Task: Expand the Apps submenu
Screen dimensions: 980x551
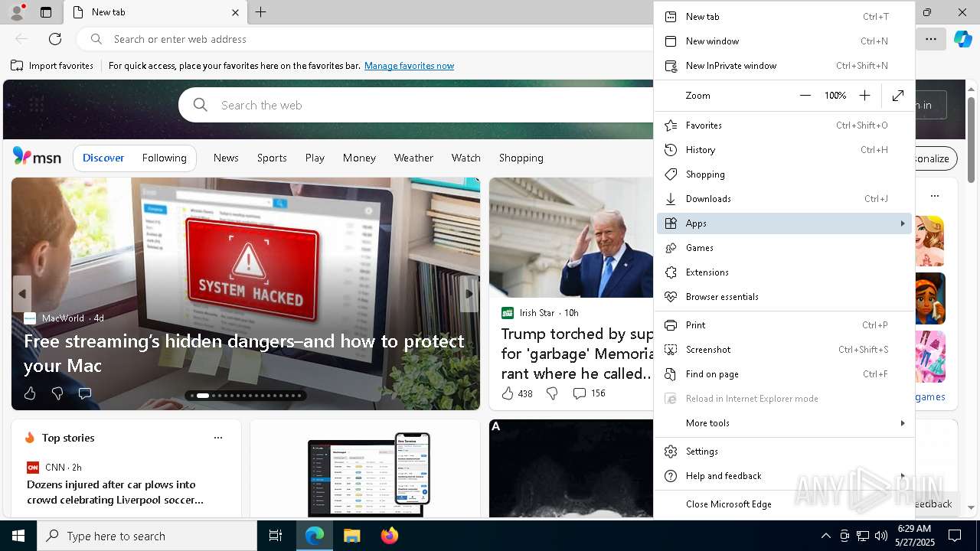Action: tap(784, 223)
